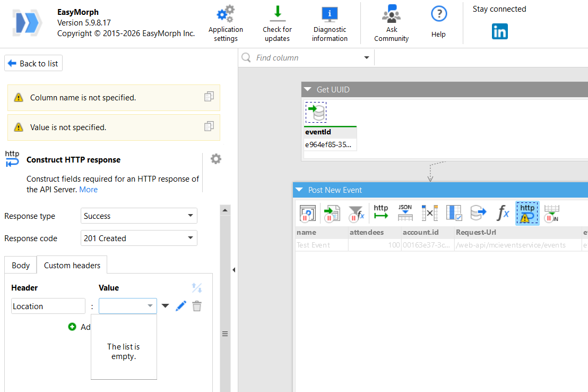Screen dimensions: 588x392
Task: Click the paused filter by expression icon
Action: [357, 213]
